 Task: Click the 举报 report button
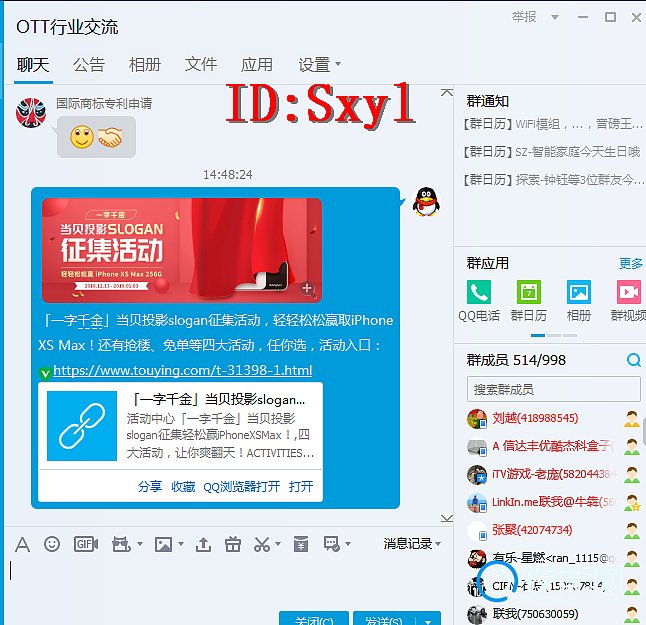tap(524, 17)
